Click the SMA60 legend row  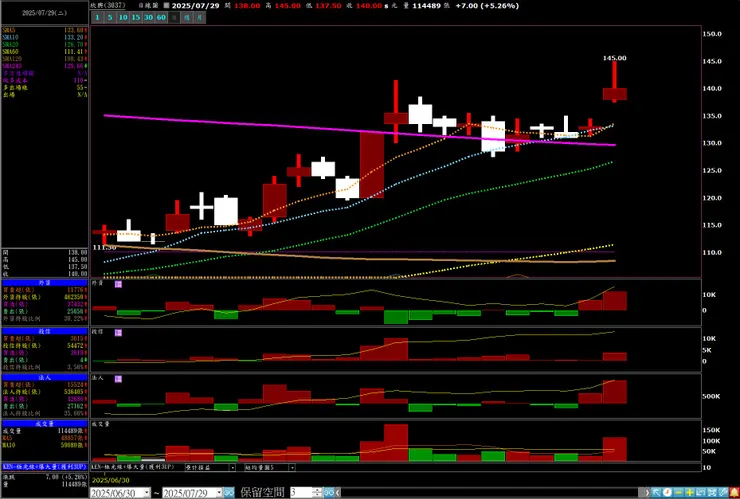(44, 51)
